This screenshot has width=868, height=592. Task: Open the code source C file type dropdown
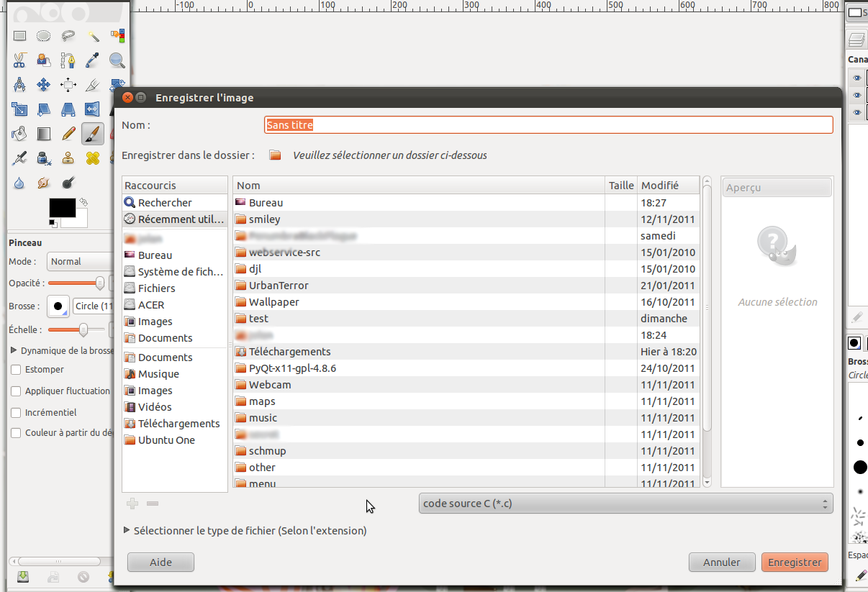click(625, 504)
